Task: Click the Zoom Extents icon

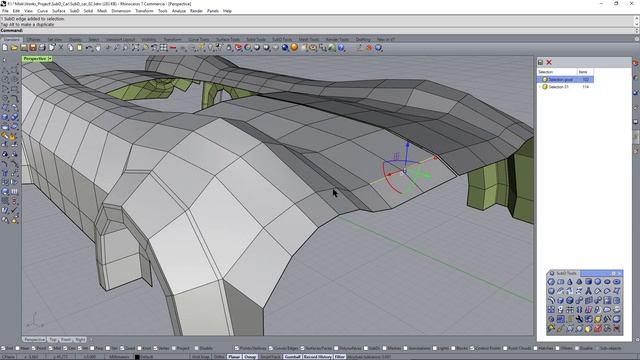Action: (135, 48)
